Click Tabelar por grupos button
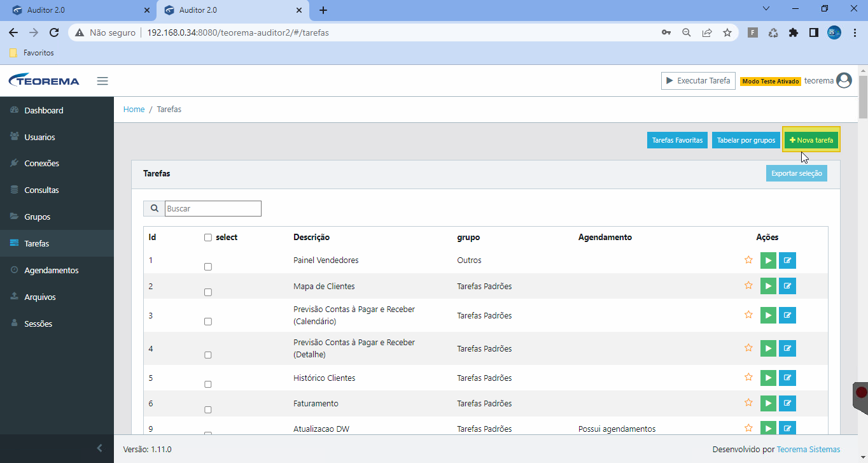 pos(746,140)
